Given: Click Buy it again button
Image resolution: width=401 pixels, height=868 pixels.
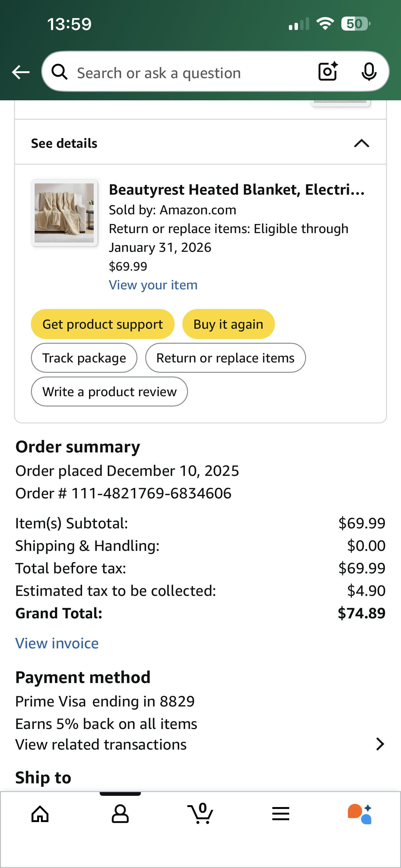Looking at the screenshot, I should click(228, 324).
